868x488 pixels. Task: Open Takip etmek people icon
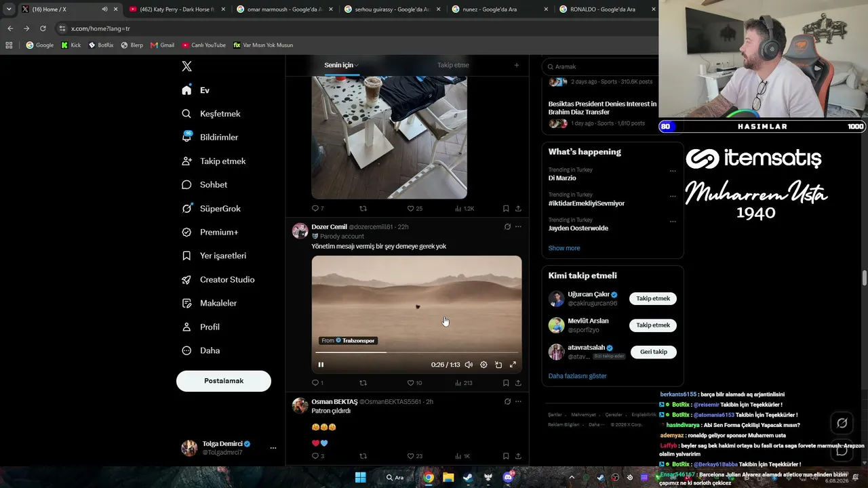[x=186, y=161]
